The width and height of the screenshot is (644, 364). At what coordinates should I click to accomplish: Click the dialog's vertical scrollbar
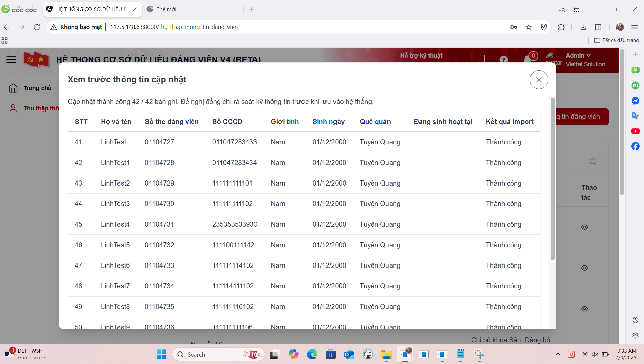552,179
